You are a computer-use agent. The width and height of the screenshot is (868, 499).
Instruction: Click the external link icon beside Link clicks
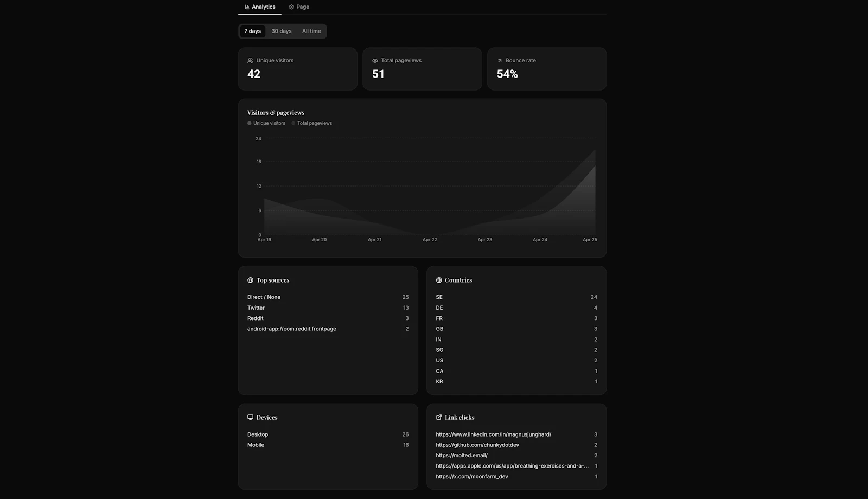point(438,417)
